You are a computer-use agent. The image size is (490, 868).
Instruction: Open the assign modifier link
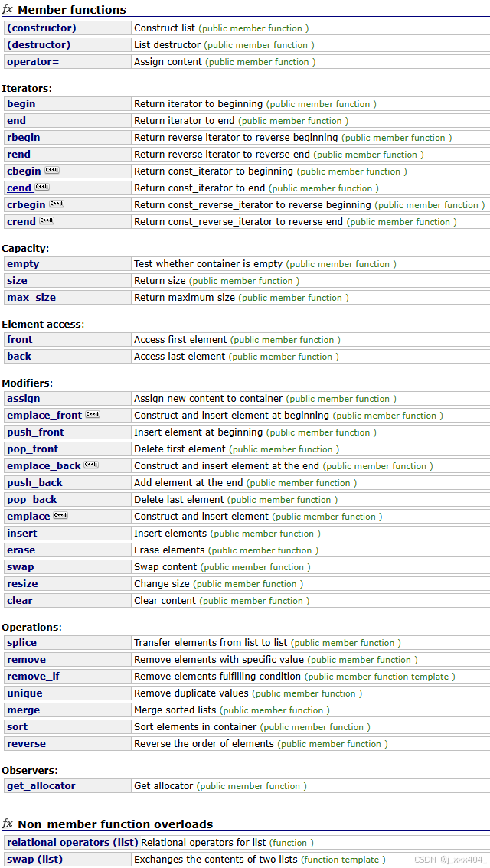coord(23,399)
